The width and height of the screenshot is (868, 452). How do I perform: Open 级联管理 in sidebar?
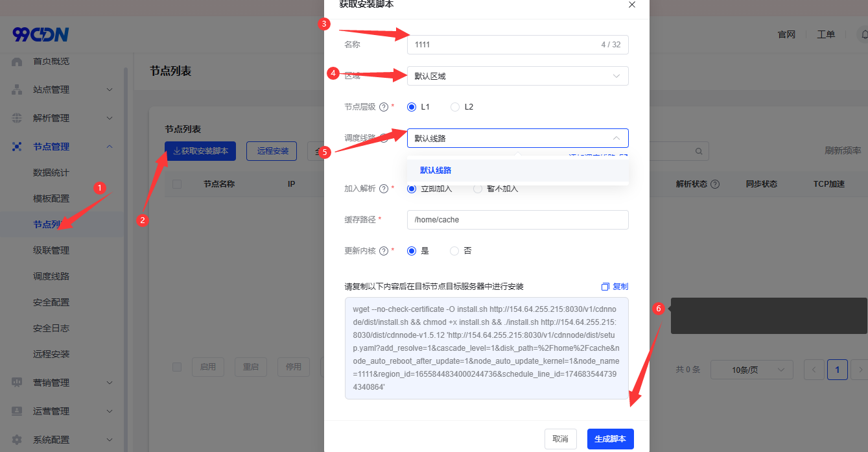51,250
